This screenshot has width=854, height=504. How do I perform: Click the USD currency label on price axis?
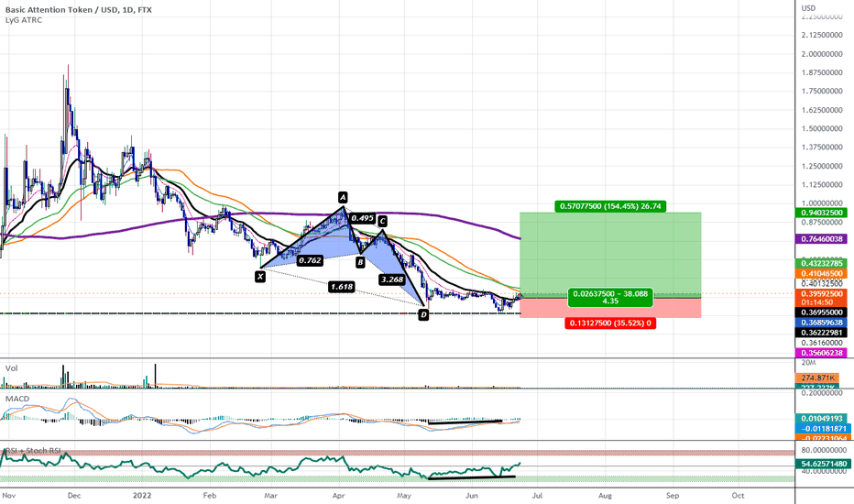[x=808, y=7]
